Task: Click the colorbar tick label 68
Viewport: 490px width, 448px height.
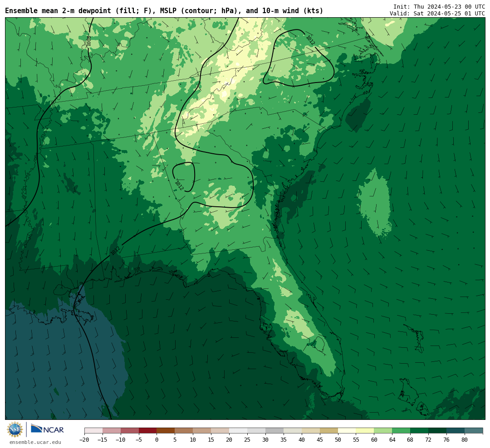Action: pyautogui.click(x=411, y=439)
